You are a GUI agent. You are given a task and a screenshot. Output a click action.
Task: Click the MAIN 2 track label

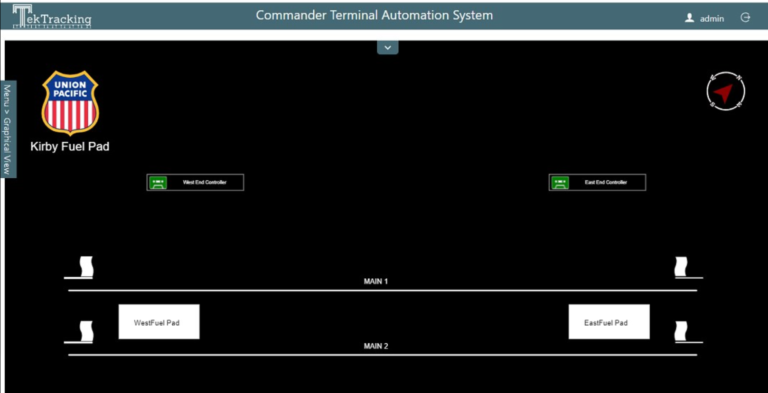click(376, 346)
